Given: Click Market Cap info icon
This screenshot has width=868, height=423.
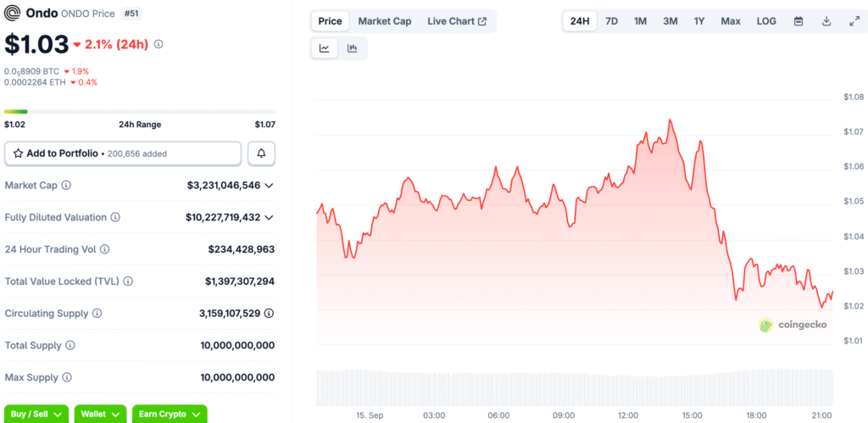Looking at the screenshot, I should point(66,185).
